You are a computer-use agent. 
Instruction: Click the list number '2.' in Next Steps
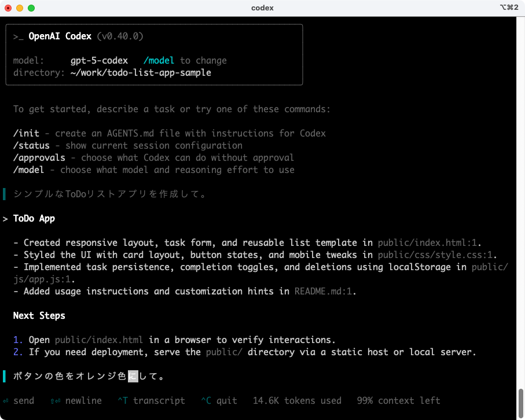click(18, 352)
